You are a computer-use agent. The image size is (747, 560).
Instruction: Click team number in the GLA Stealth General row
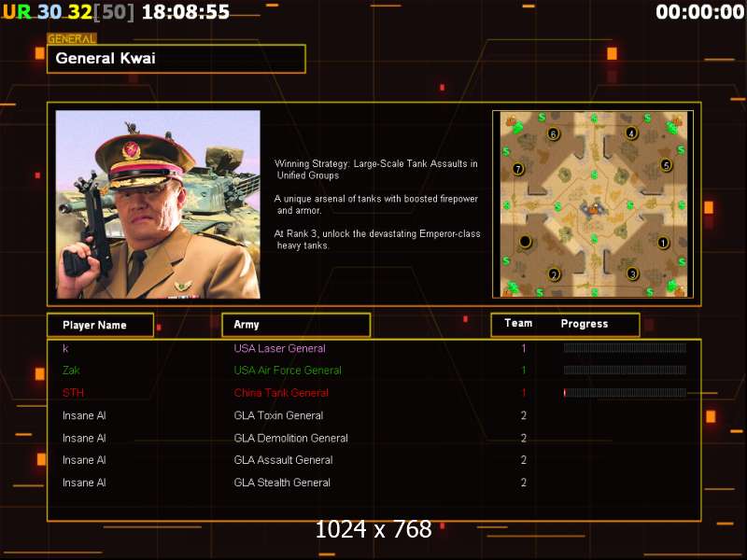524,483
